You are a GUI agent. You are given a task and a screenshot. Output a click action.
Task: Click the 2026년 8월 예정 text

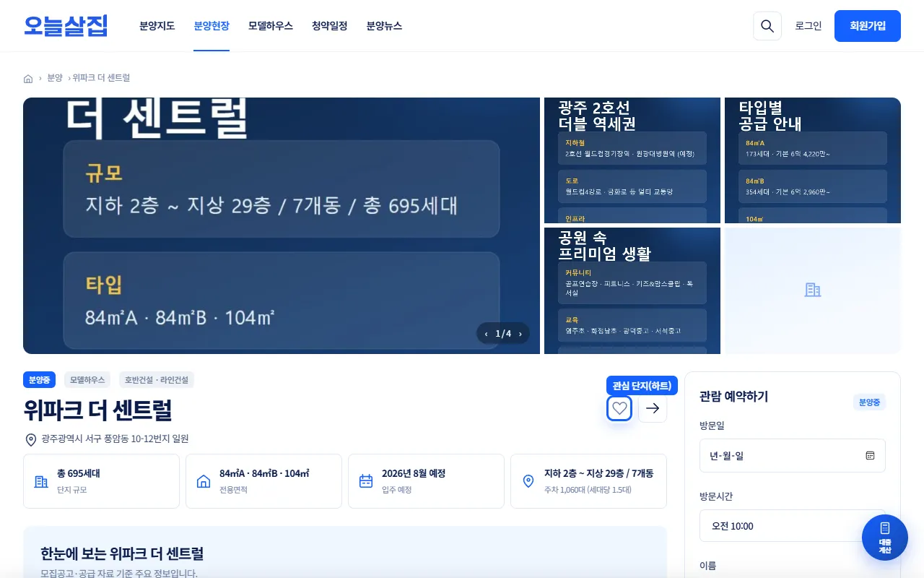(414, 474)
